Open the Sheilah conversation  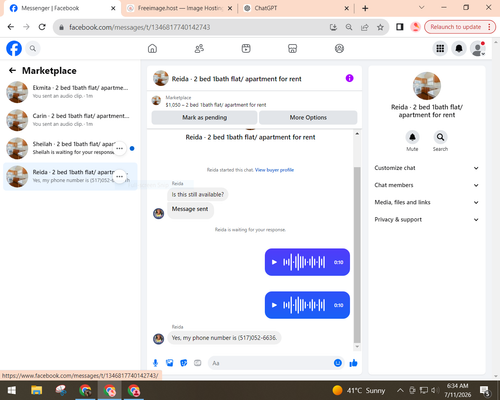click(x=70, y=148)
